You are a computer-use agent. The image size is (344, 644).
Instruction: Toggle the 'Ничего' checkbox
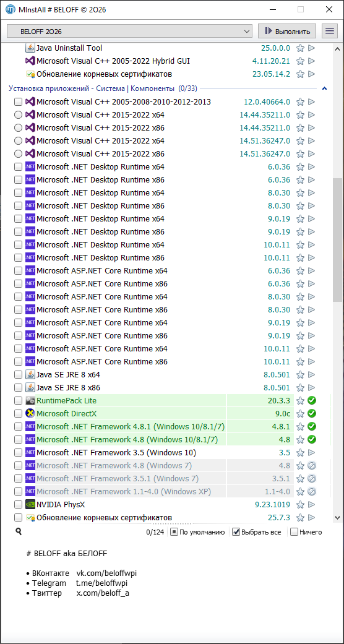click(x=294, y=532)
